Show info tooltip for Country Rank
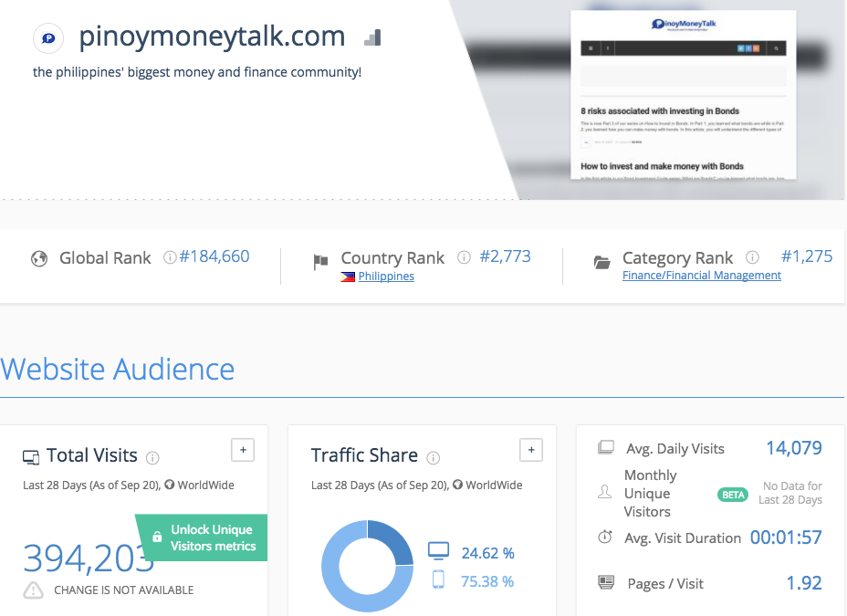The height and width of the screenshot is (616, 847). pyautogui.click(x=464, y=257)
